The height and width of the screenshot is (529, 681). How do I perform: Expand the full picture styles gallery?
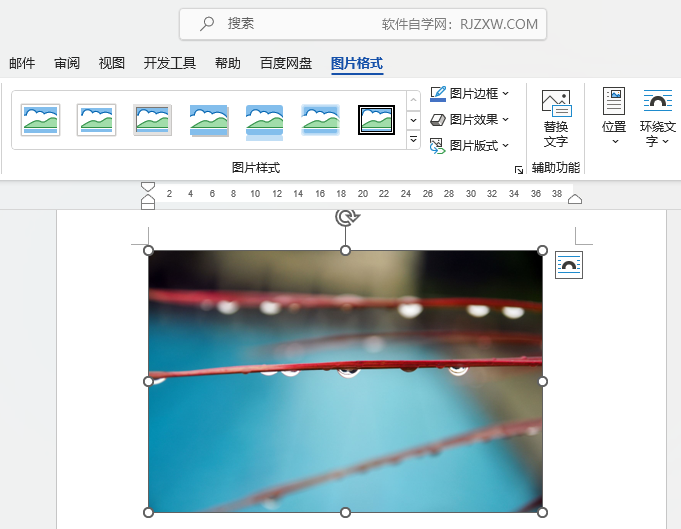click(x=413, y=139)
